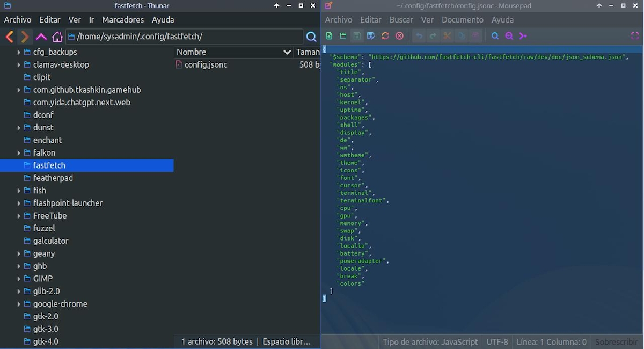Open Find using the blue magnifier icon
The height and width of the screenshot is (349, 644).
click(495, 36)
